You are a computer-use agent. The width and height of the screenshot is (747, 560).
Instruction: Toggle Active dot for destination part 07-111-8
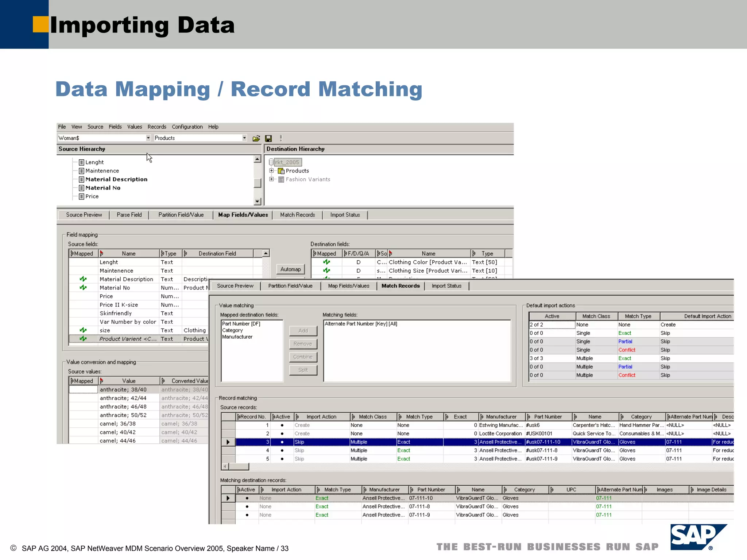[x=247, y=506]
